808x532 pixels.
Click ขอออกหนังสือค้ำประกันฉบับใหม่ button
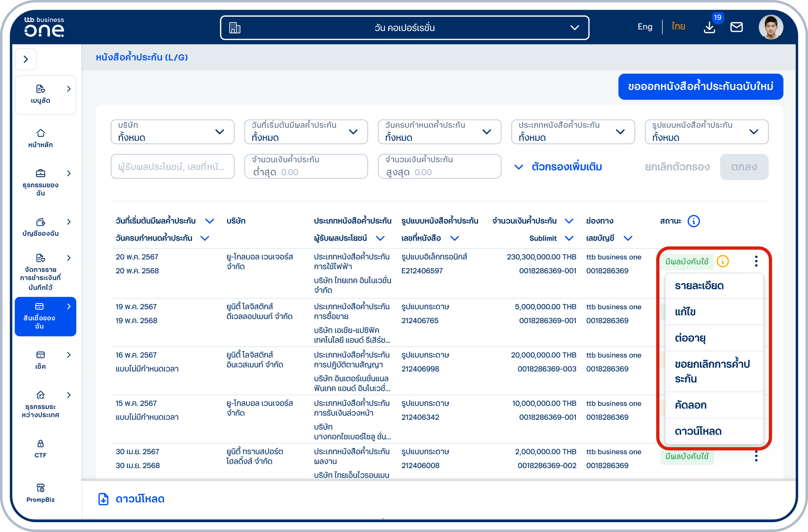pos(701,86)
